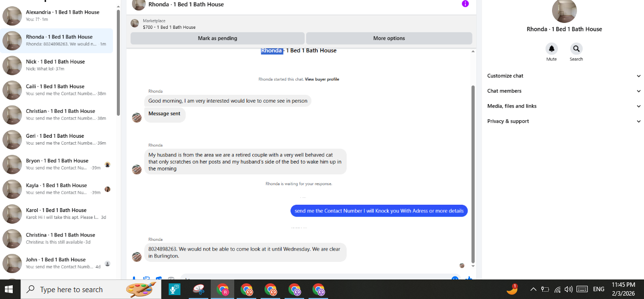
Task: Mute this chat with the bell icon
Action: 552,49
